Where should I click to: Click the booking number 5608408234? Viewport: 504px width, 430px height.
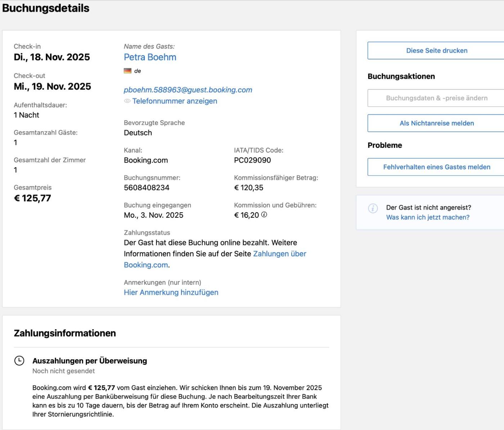[147, 188]
